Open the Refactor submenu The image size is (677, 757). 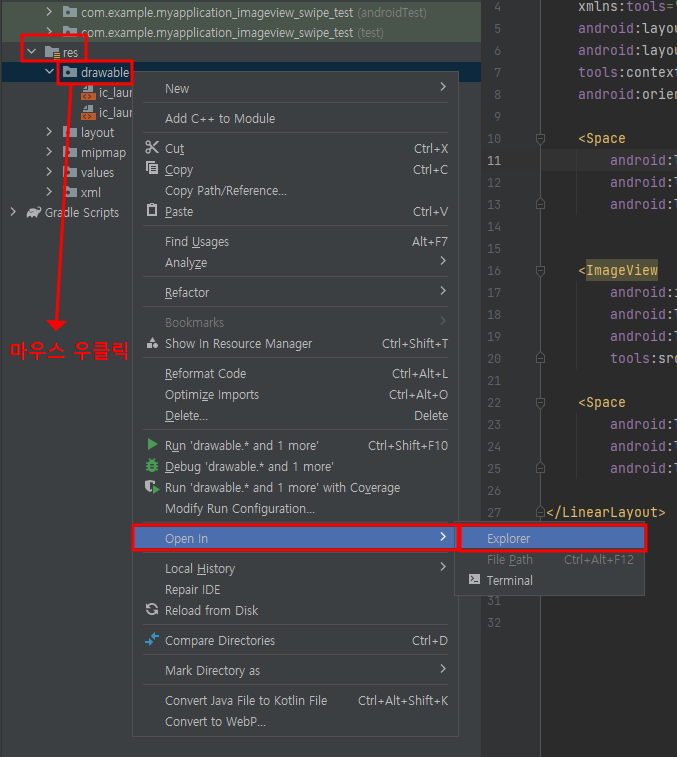point(296,293)
